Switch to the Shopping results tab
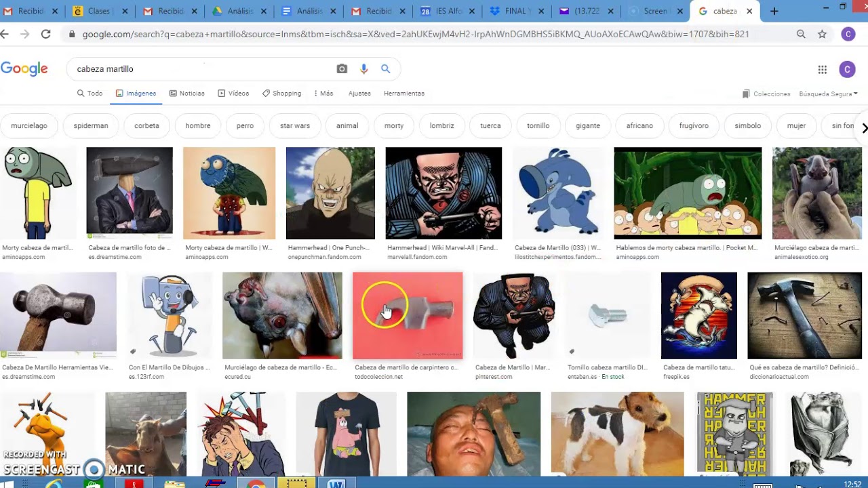 (281, 94)
